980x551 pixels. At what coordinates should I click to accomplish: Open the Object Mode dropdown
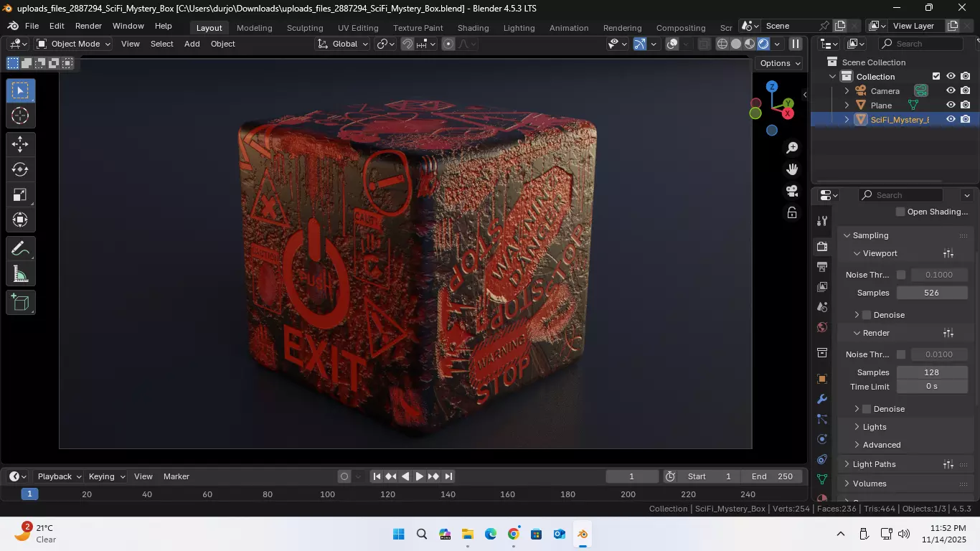[74, 44]
